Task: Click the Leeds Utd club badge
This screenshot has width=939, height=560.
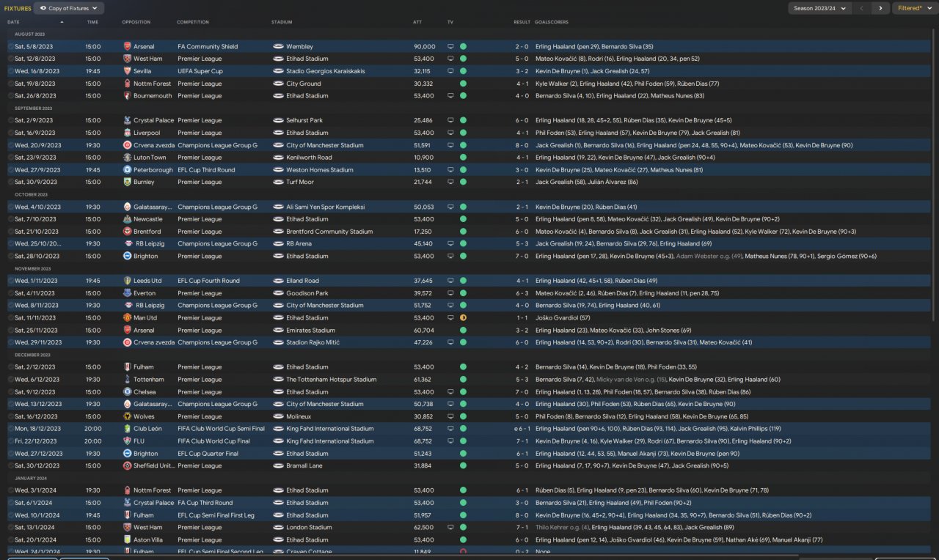Action: pos(128,281)
